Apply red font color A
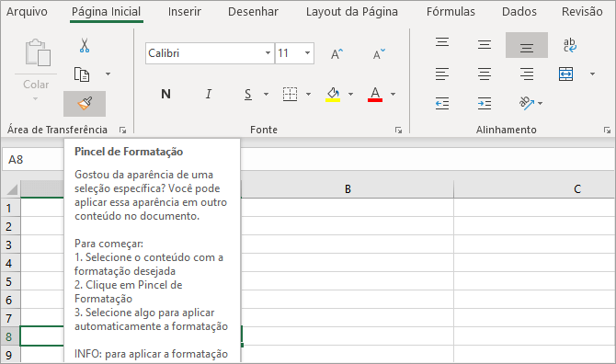This screenshot has width=616, height=364. pyautogui.click(x=375, y=95)
